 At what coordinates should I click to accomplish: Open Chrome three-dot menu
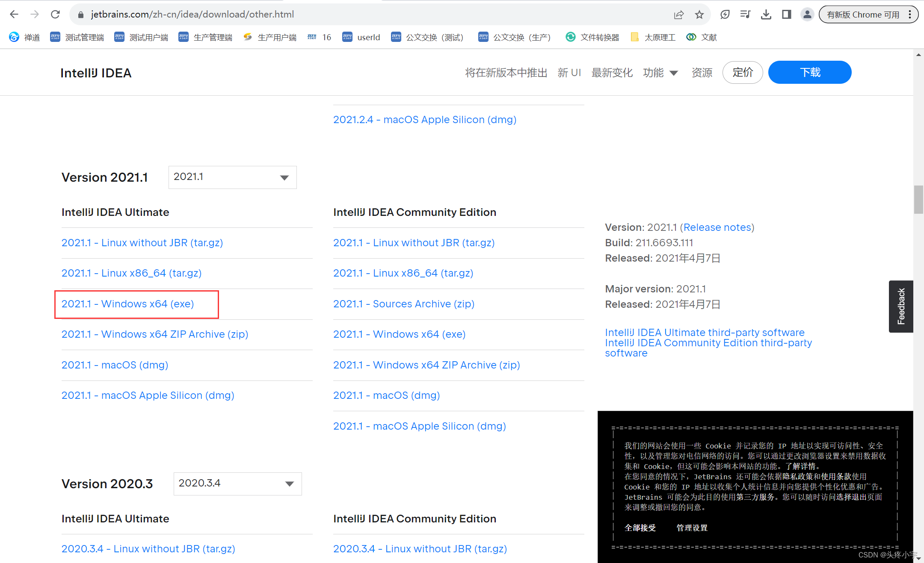click(x=910, y=15)
